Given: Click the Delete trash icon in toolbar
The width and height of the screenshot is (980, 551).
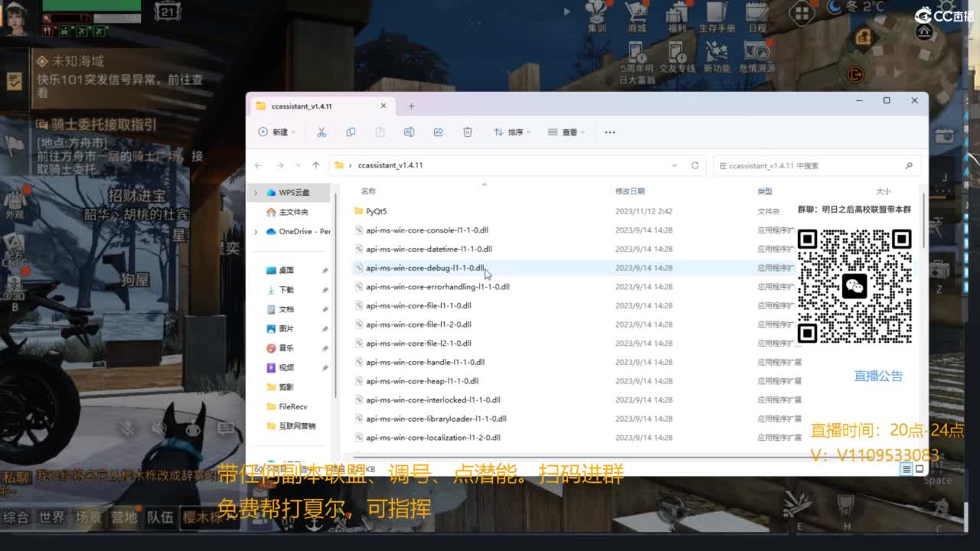Looking at the screenshot, I should click(x=468, y=132).
